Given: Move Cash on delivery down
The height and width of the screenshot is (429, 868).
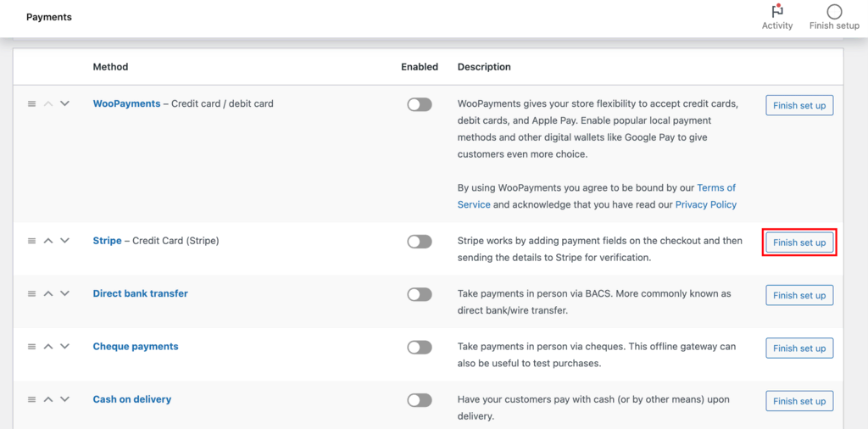Looking at the screenshot, I should click(64, 399).
